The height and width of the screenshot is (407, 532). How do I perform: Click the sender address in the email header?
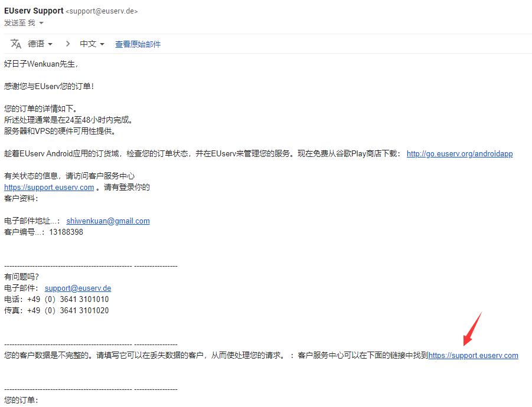[x=102, y=11]
